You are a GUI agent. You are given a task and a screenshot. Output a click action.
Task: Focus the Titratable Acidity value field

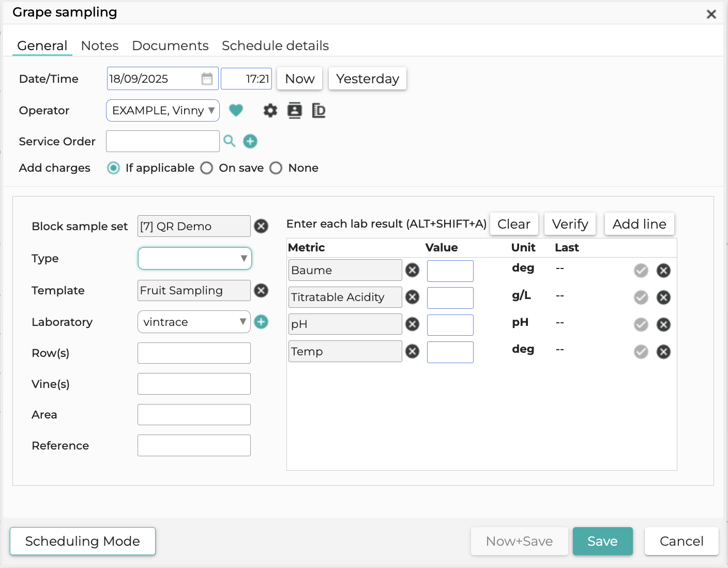pyautogui.click(x=450, y=297)
